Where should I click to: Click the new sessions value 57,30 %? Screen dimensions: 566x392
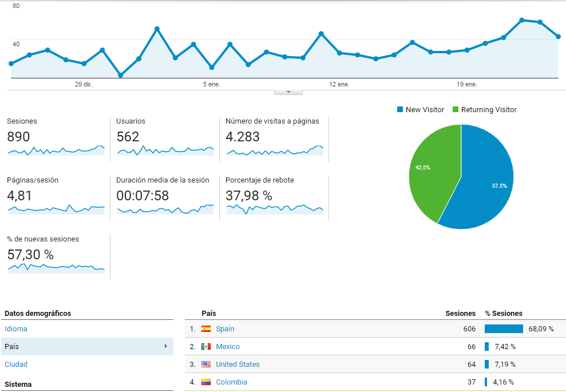click(30, 255)
